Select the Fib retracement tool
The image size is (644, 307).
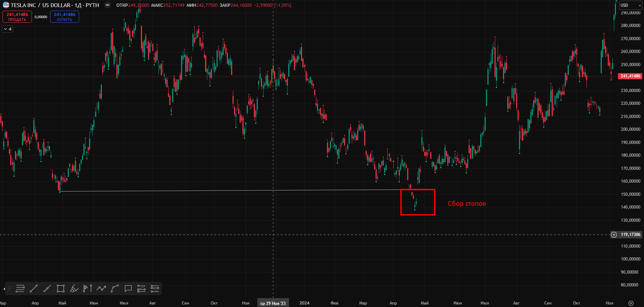142,289
